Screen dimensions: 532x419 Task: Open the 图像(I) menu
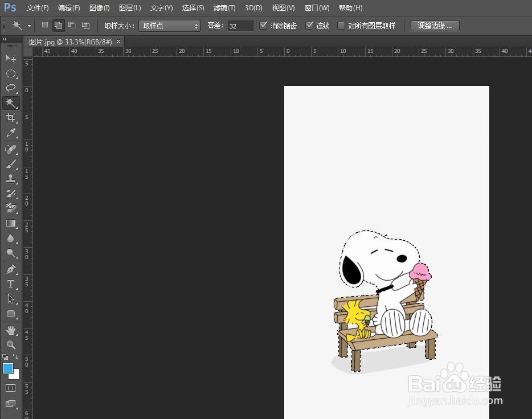(100, 8)
